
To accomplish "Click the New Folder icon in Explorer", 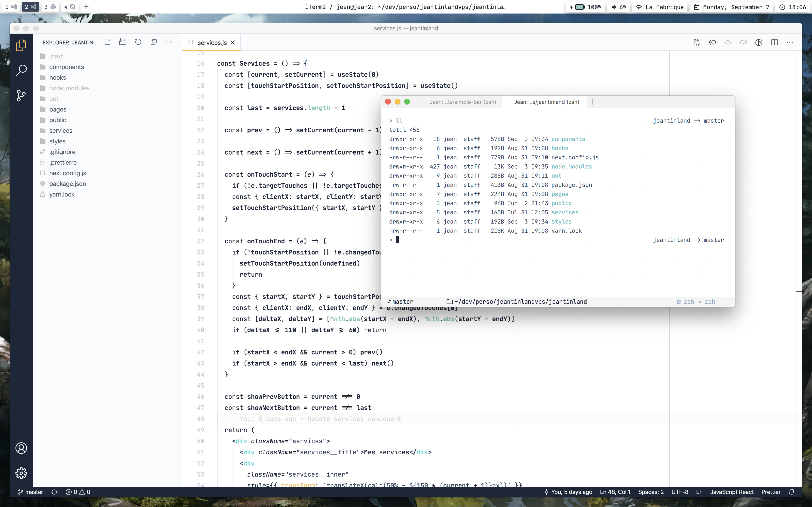I will 123,42.
